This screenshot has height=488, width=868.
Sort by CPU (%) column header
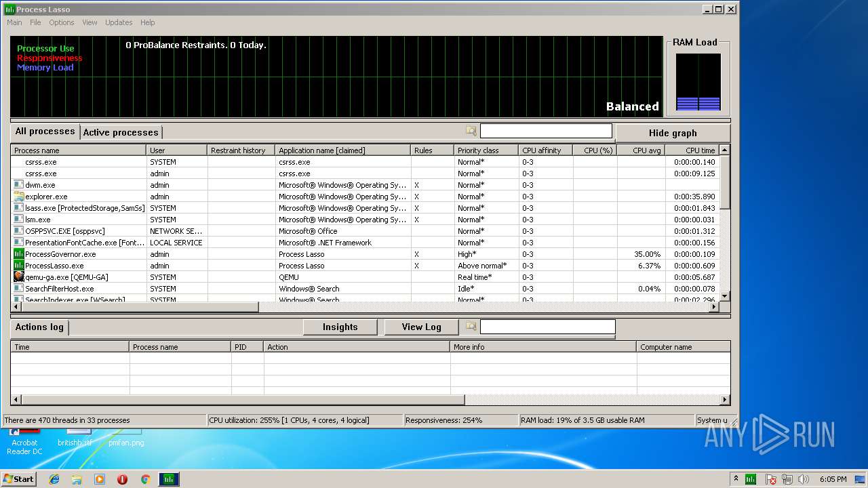[x=595, y=150]
